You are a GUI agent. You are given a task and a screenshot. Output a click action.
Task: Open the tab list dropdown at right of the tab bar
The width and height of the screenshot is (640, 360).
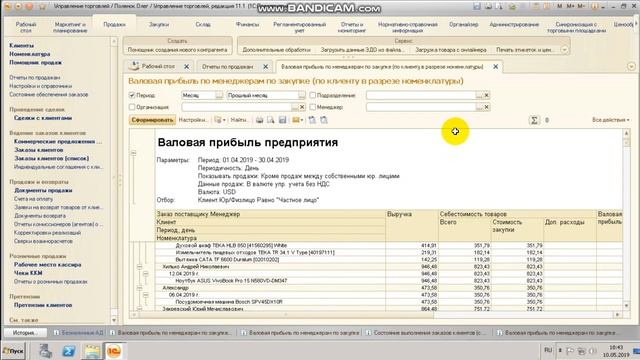(x=631, y=67)
